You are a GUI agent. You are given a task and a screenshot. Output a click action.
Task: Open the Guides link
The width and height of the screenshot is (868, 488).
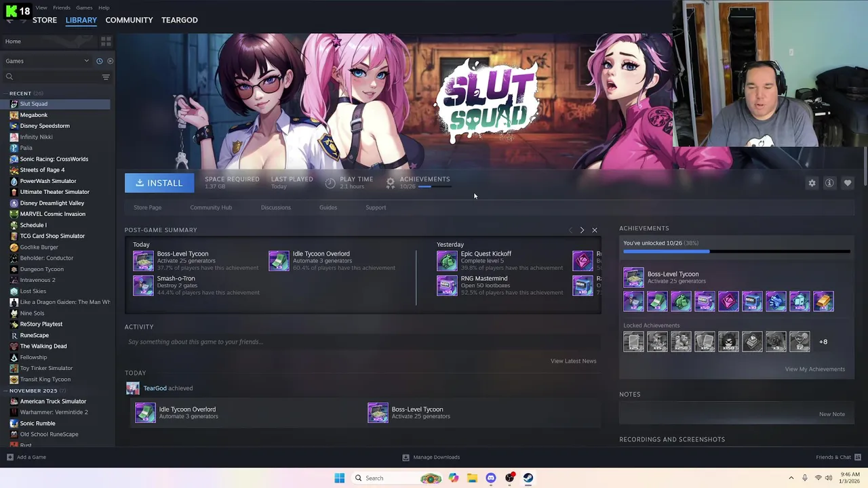point(328,207)
